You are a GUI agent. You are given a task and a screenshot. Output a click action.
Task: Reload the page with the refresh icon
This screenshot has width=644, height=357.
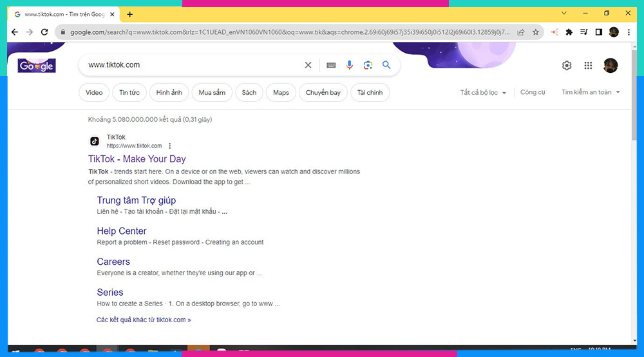[44, 32]
